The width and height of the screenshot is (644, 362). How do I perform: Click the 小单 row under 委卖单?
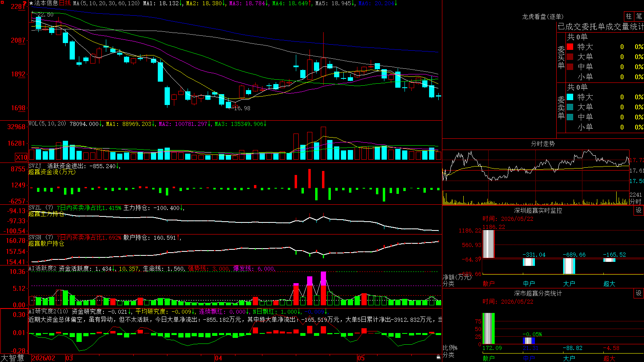[x=605, y=127]
